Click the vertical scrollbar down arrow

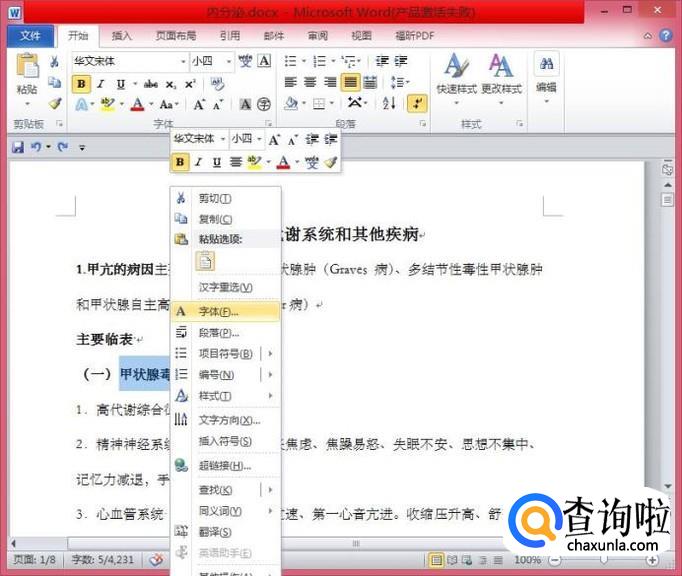(668, 486)
